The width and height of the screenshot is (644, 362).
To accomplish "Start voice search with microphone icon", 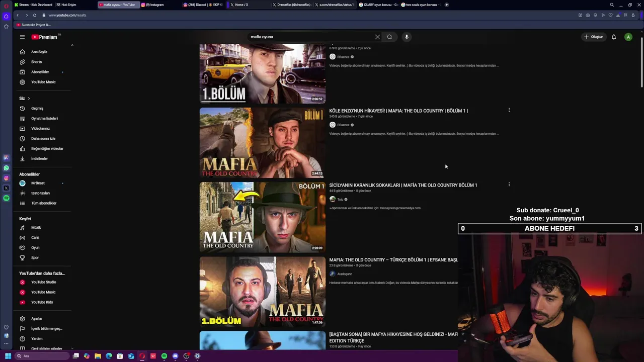I will point(407,37).
